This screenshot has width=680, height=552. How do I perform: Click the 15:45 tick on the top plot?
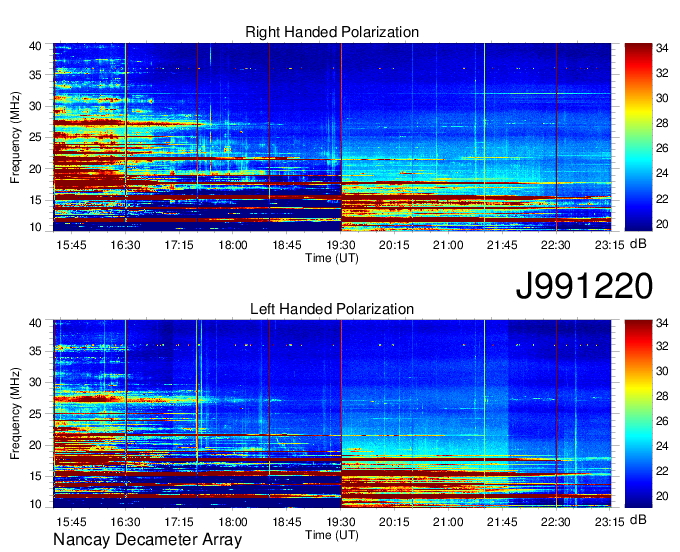click(x=72, y=245)
